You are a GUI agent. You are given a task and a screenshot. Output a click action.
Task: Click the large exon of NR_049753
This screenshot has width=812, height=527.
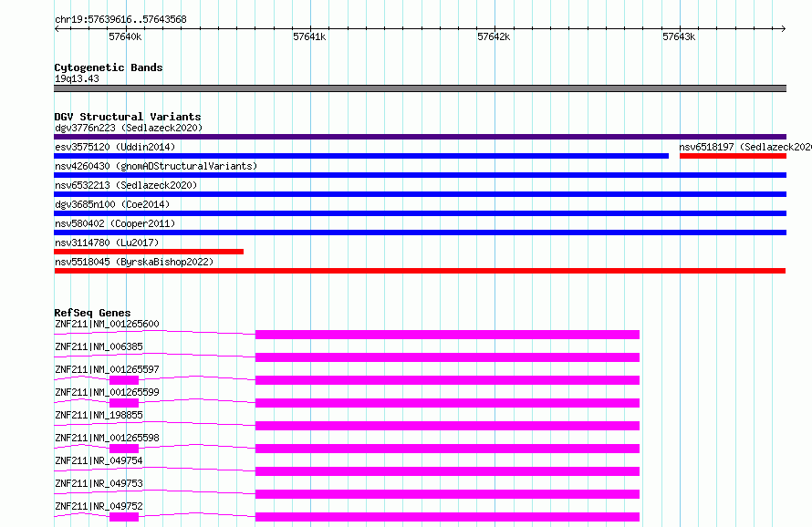[x=447, y=494]
